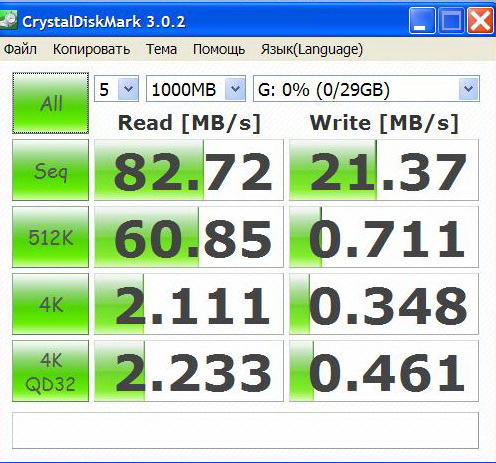
Task: Click the Seq read result 82.72
Action: 189,170
